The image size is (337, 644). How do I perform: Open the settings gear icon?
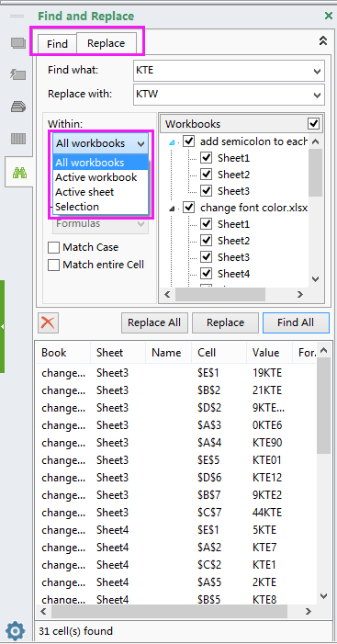[x=16, y=630]
